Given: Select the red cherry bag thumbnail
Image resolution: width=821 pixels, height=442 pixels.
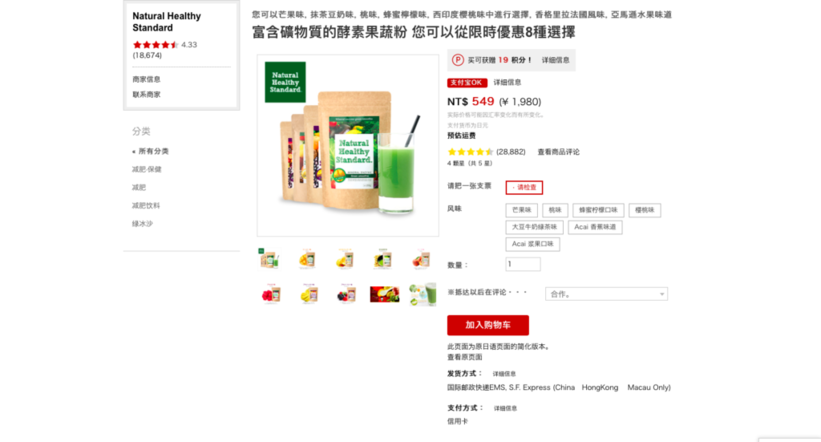Looking at the screenshot, I should click(x=271, y=294).
